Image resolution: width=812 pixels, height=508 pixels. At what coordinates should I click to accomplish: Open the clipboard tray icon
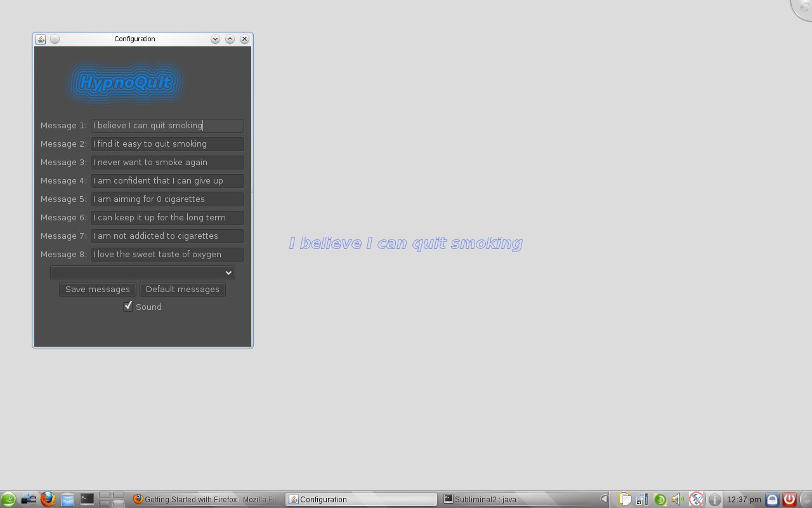click(625, 500)
